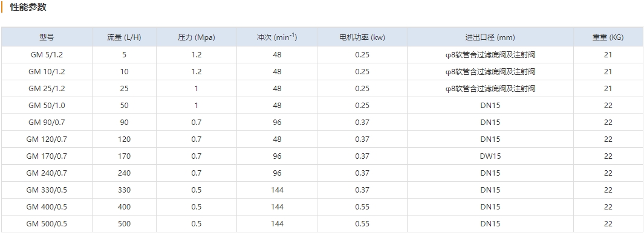
Task: Click the GM 500/0.5 model cell
Action: point(47,223)
